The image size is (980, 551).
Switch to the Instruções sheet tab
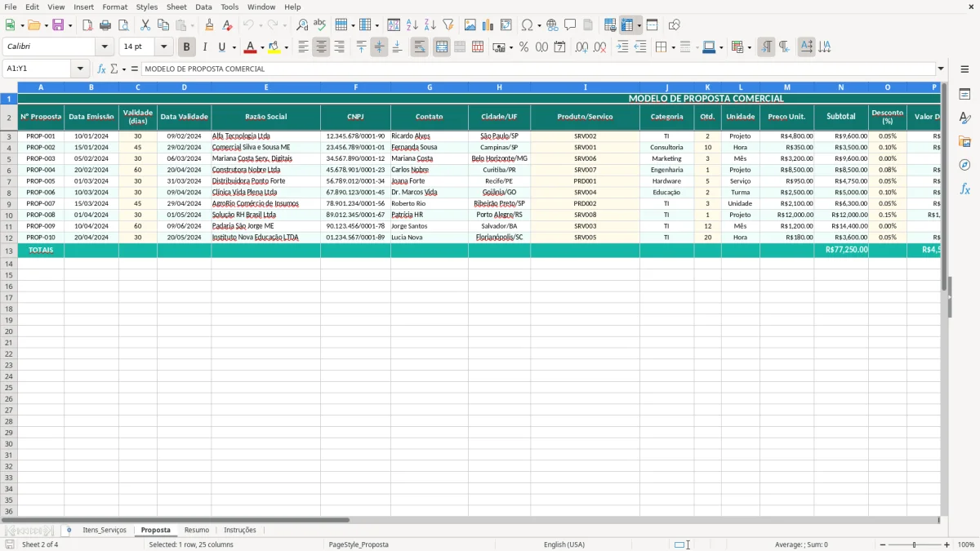(x=240, y=530)
